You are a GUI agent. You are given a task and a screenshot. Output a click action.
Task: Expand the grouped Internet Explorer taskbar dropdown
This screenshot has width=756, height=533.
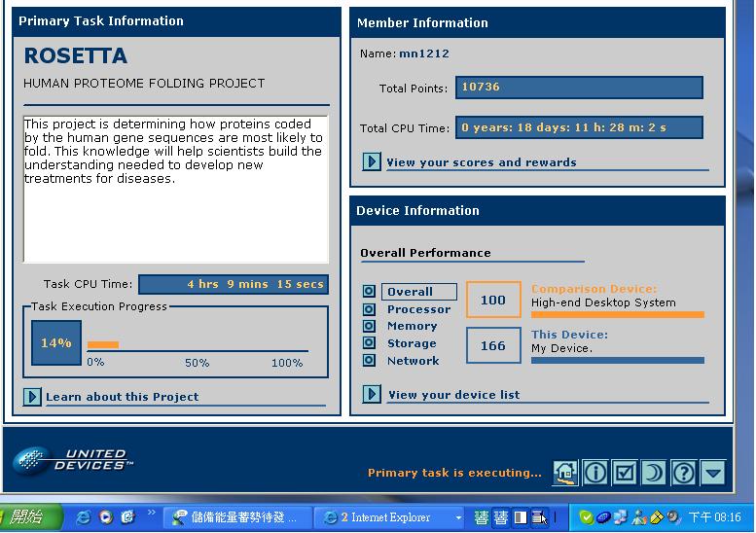point(458,517)
